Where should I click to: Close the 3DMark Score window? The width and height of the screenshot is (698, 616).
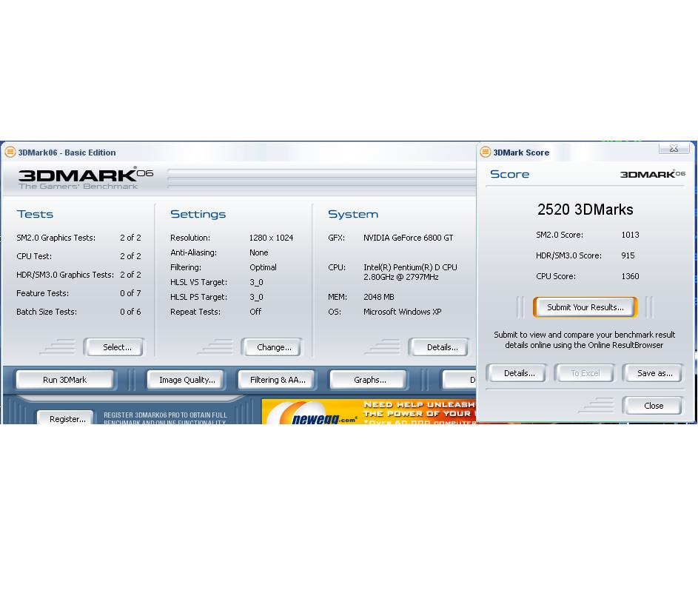[x=674, y=148]
